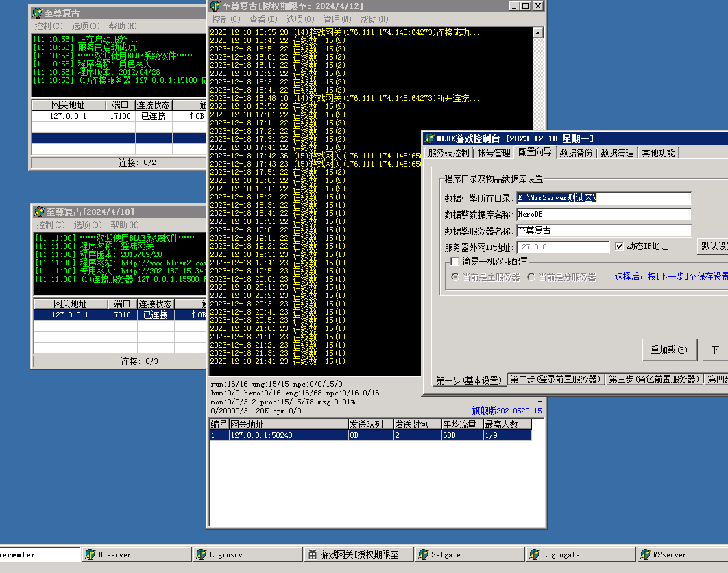Viewport: 728px width, 573px height.
Task: Click the 默认设置 button
Action: click(x=713, y=246)
